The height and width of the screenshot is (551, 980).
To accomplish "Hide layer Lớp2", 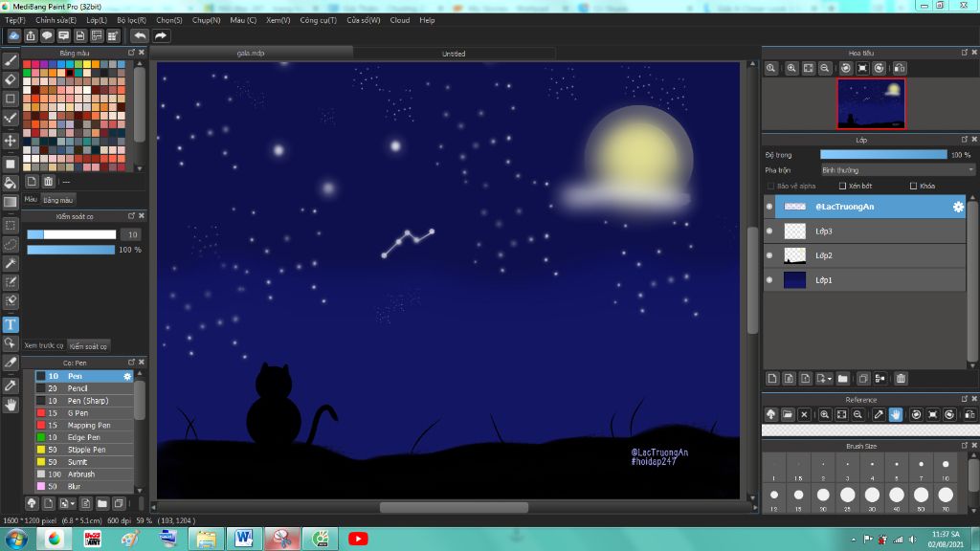I will click(x=769, y=255).
